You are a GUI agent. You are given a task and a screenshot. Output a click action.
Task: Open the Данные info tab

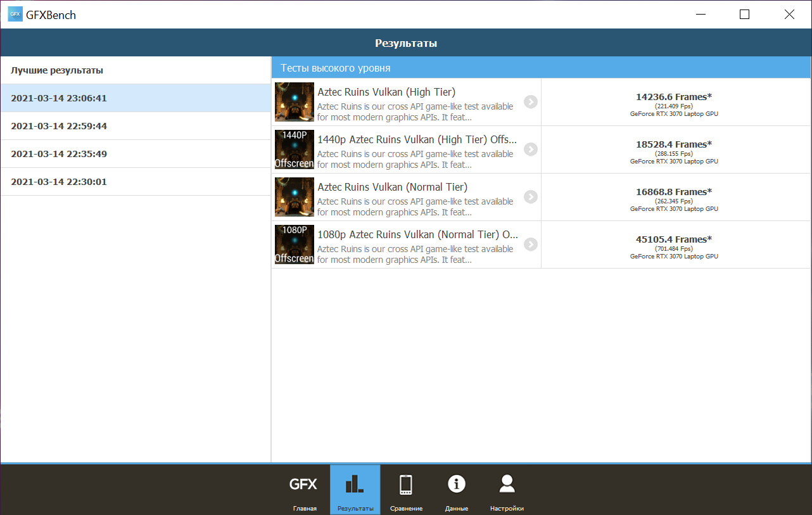(457, 490)
